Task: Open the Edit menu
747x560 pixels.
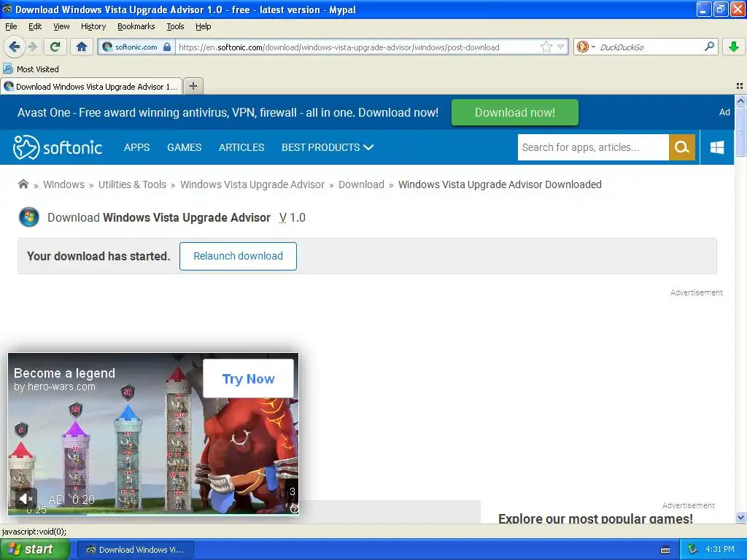Action: (x=35, y=26)
